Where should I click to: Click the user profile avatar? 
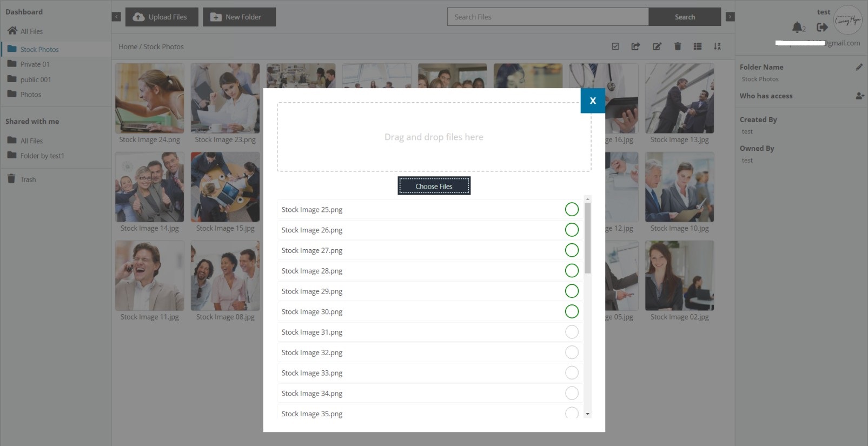(x=847, y=21)
